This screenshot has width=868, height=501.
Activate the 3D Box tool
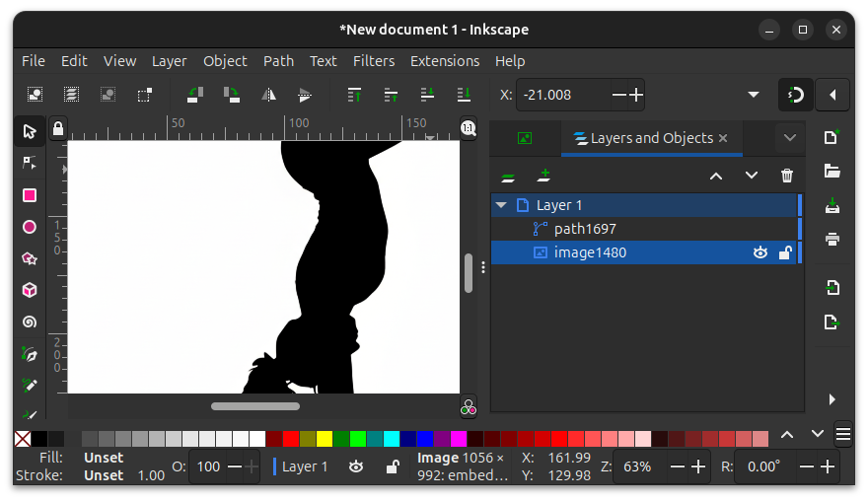pyautogui.click(x=30, y=290)
